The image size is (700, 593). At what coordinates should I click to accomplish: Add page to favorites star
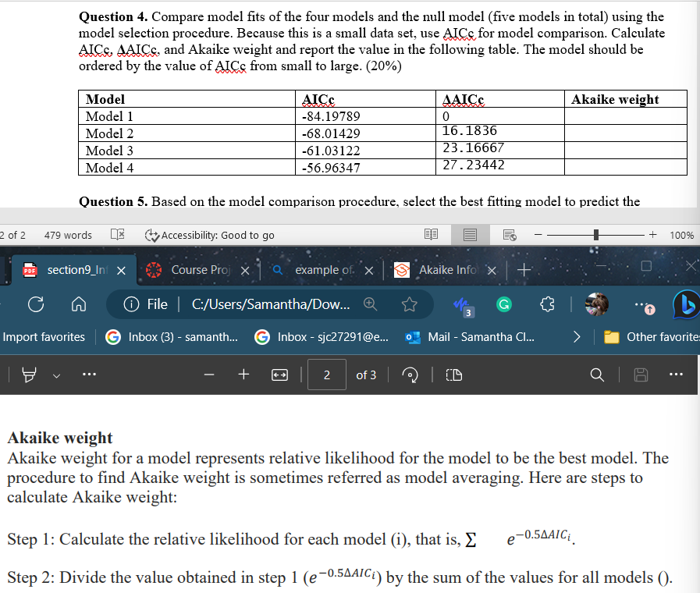click(x=409, y=304)
